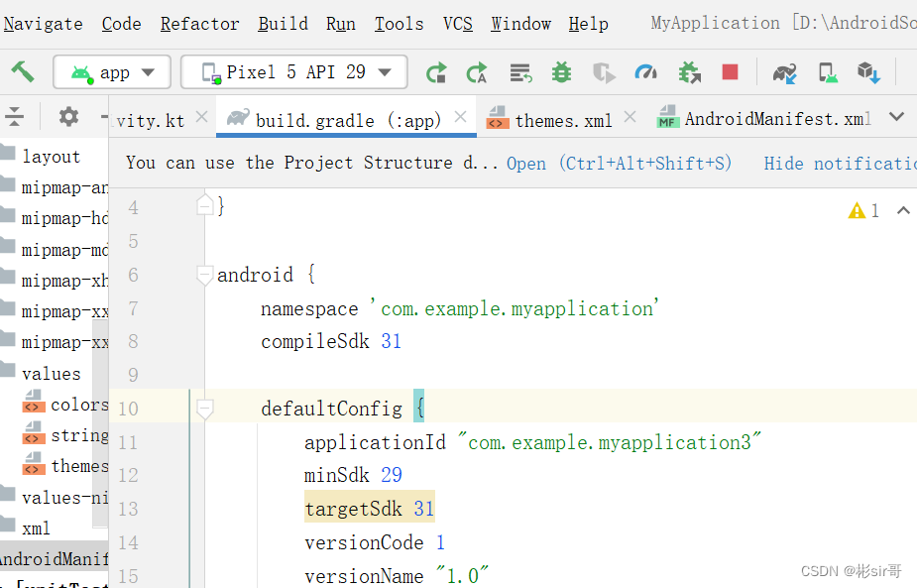This screenshot has height=588, width=917.
Task: Click the Apply Code Changes icon
Action: (477, 71)
